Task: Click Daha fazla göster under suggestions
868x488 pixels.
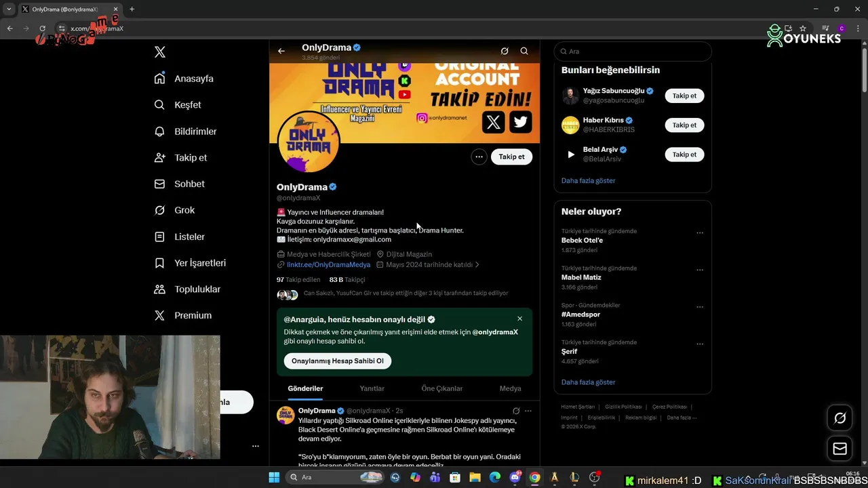Action: tap(588, 181)
